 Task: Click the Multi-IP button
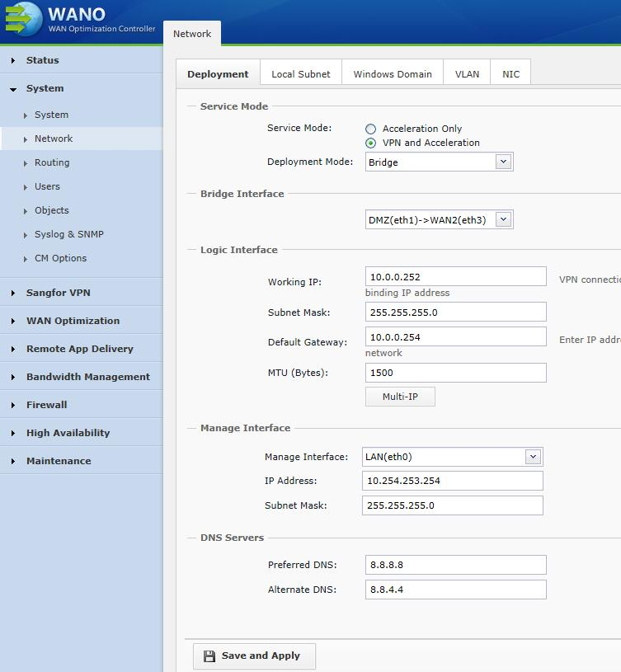click(x=400, y=397)
